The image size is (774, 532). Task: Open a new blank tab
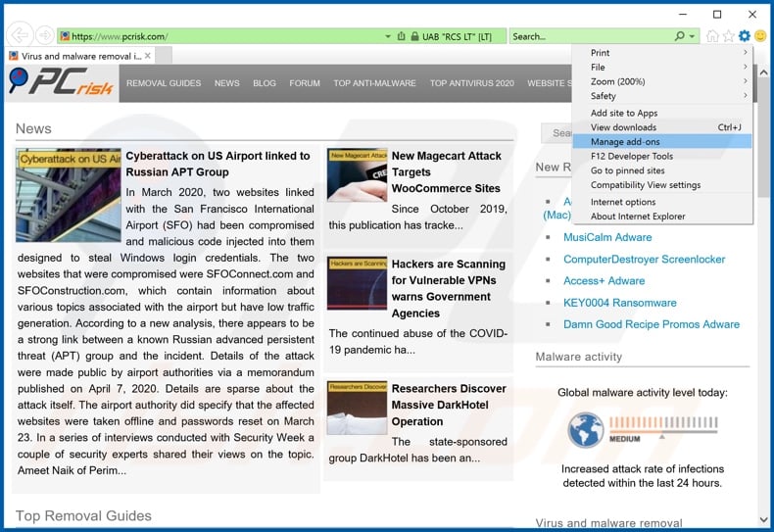coord(164,55)
